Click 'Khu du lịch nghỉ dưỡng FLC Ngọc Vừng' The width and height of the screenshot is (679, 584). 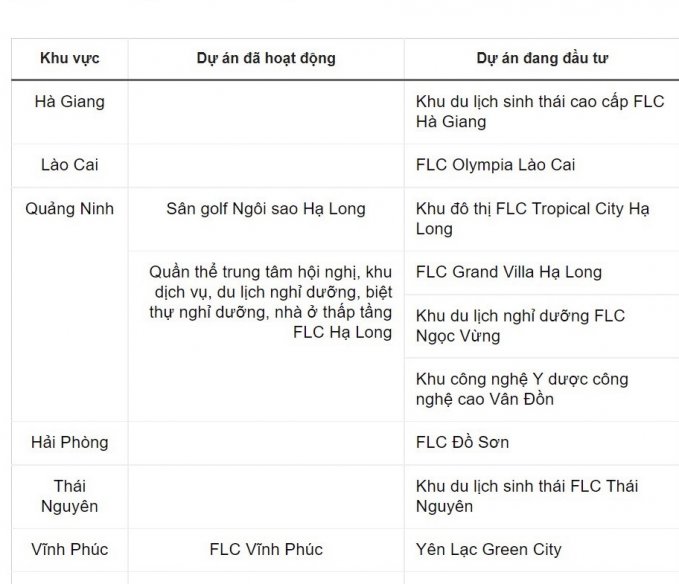520,326
